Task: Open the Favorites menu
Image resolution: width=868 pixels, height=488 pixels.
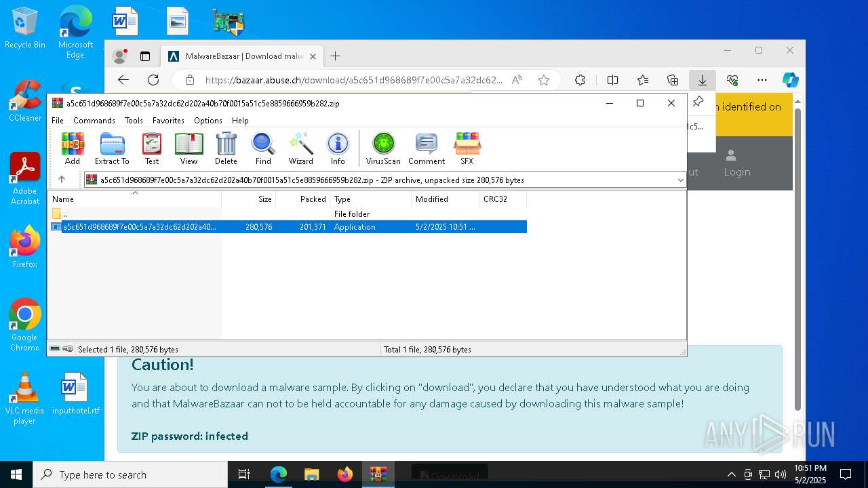Action: 168,121
